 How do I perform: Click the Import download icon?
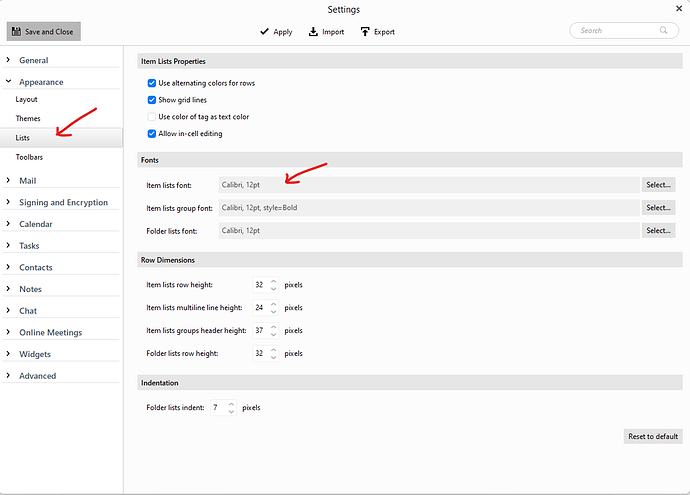[314, 31]
